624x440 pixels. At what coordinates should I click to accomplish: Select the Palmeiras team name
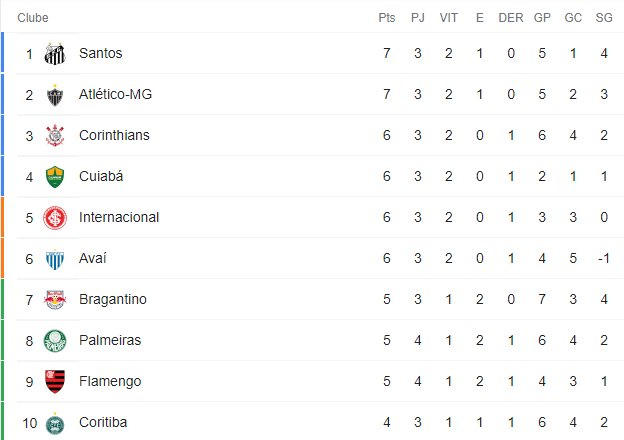[x=110, y=340]
